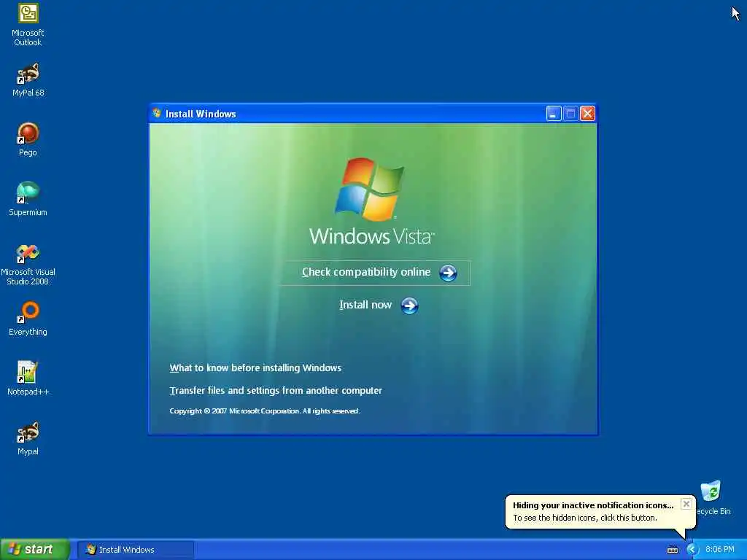
Task: Click the arrow icon beside Check compatibility online
Action: (x=448, y=273)
